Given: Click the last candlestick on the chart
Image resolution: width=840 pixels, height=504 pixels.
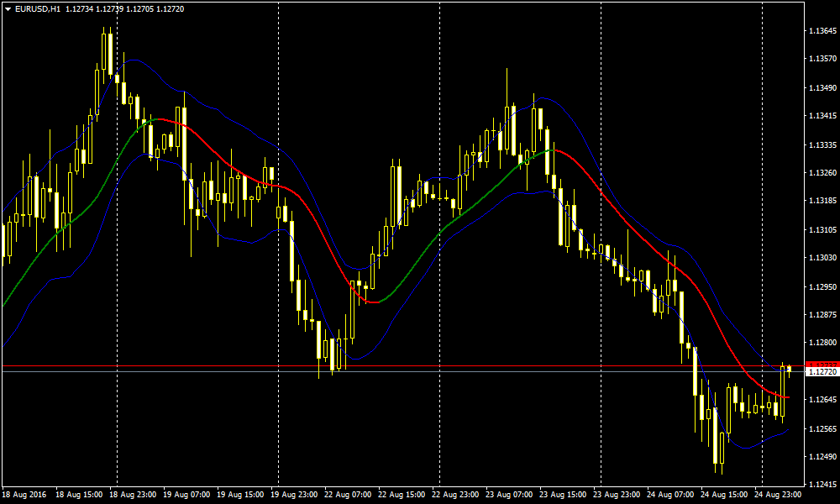Looking at the screenshot, I should pos(789,369).
